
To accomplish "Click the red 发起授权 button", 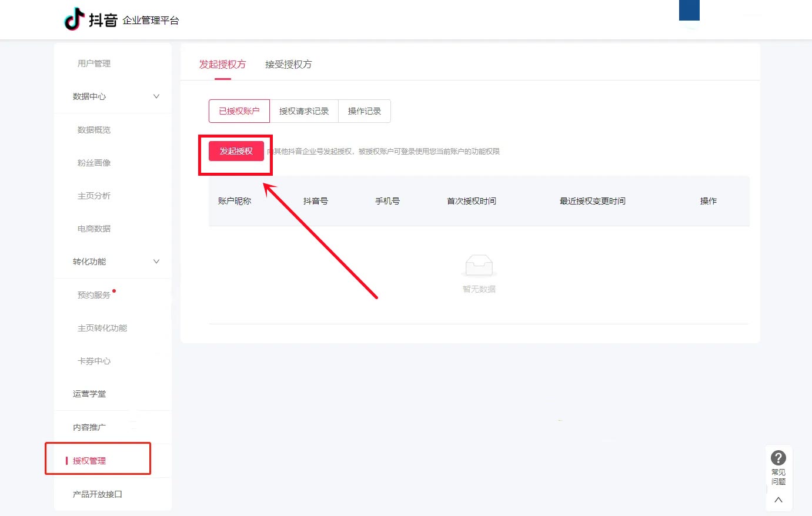I will click(236, 151).
